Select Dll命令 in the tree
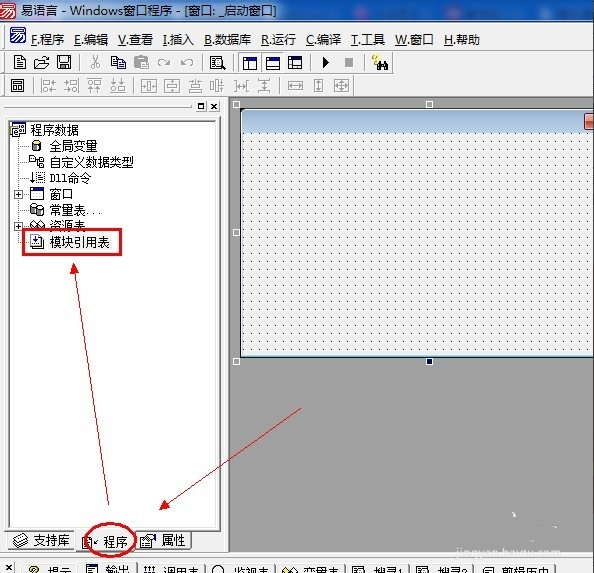The image size is (594, 573). tap(70, 178)
